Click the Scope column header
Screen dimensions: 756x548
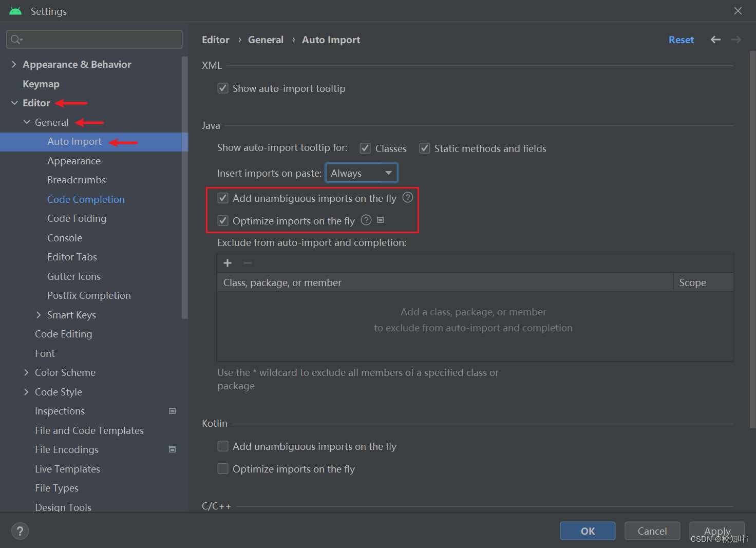point(704,282)
